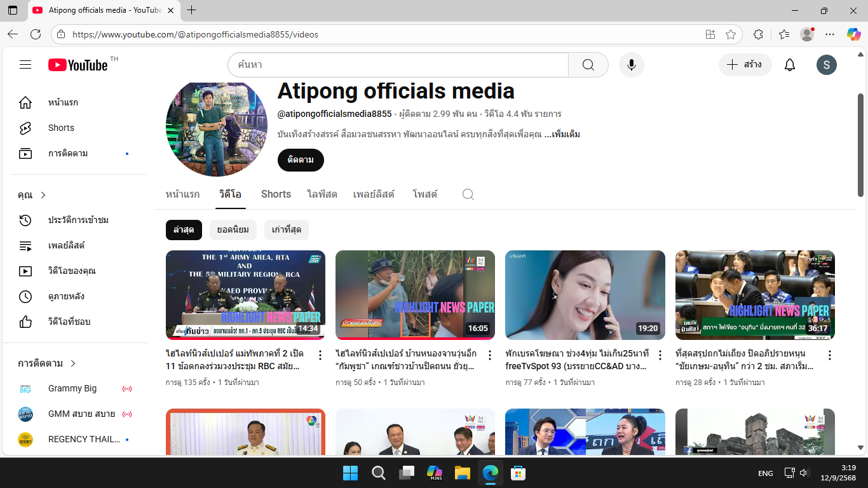Open thumbnail with 19:20 duration
This screenshot has width=868, height=488.
585,295
